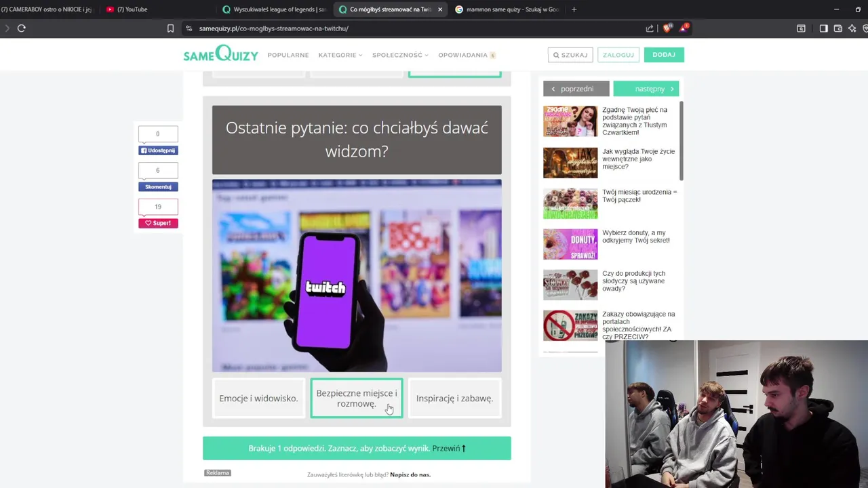Click the Reklama ad label
868x488 pixels.
[x=218, y=473]
